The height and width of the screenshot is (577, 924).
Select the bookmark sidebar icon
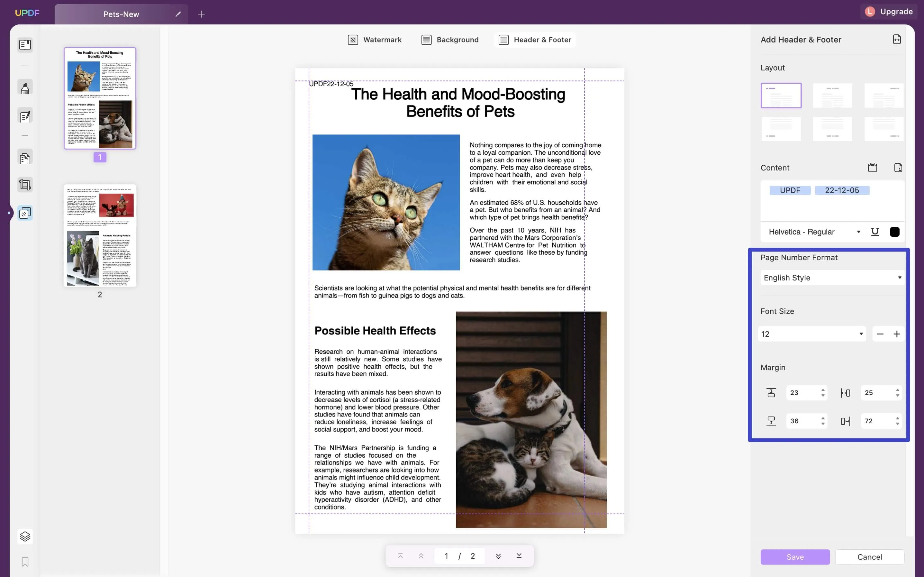pos(24,561)
